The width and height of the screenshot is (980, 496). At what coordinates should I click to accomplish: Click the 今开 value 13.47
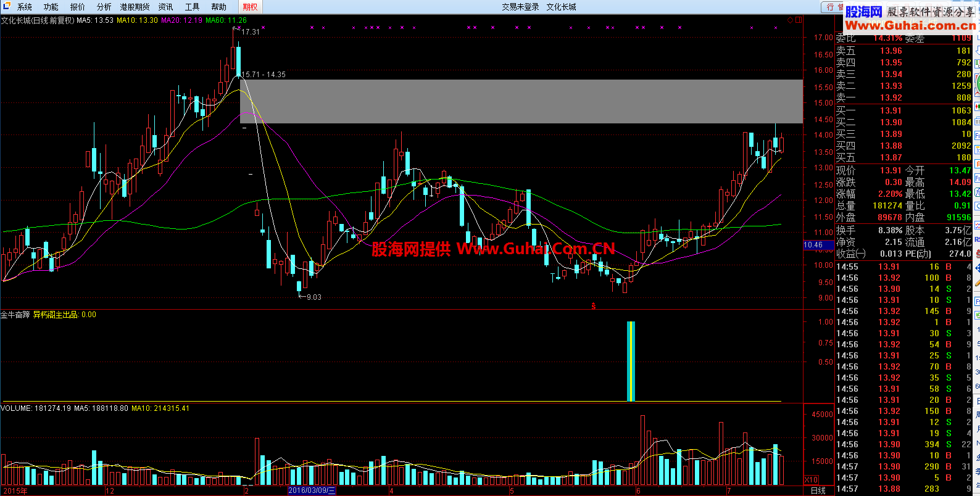[960, 171]
